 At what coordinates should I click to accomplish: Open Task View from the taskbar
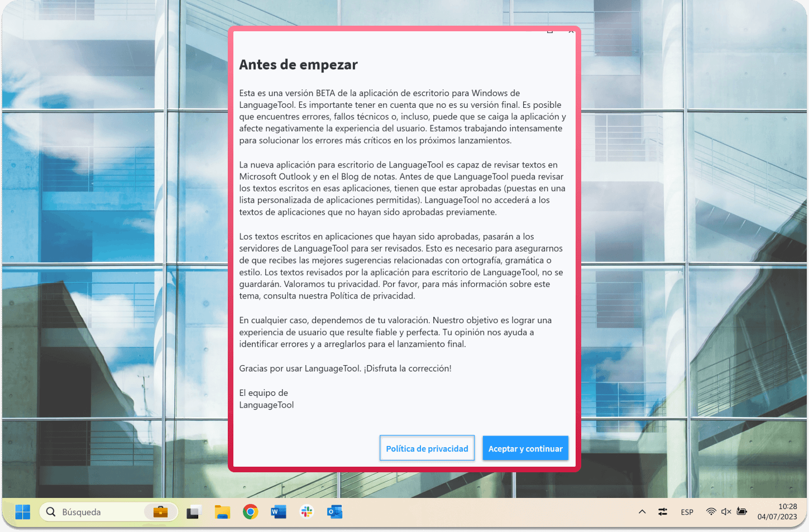point(194,512)
